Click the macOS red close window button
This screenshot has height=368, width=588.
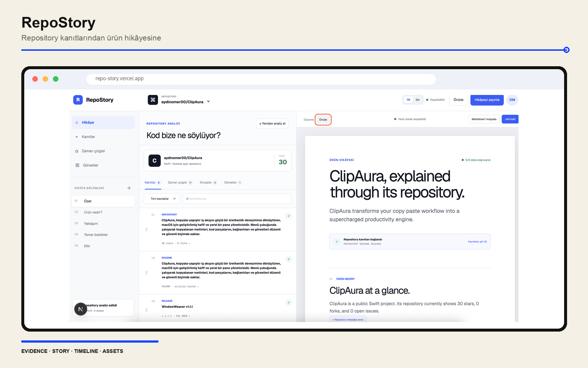point(35,79)
